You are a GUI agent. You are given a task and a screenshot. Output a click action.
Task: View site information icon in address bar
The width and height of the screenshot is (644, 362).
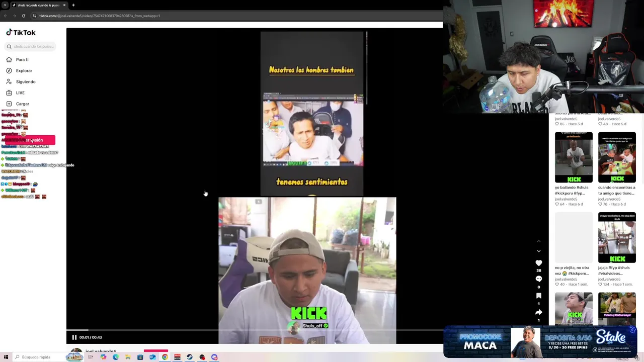click(34, 16)
